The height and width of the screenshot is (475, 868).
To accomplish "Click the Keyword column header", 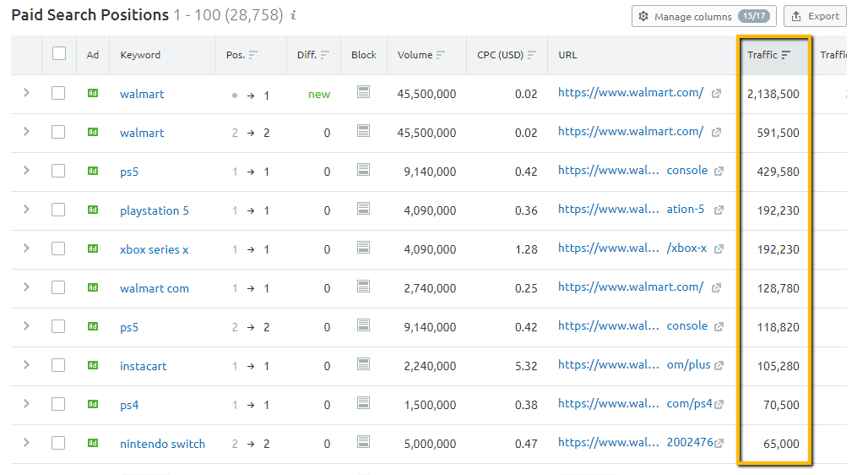I will (x=140, y=55).
